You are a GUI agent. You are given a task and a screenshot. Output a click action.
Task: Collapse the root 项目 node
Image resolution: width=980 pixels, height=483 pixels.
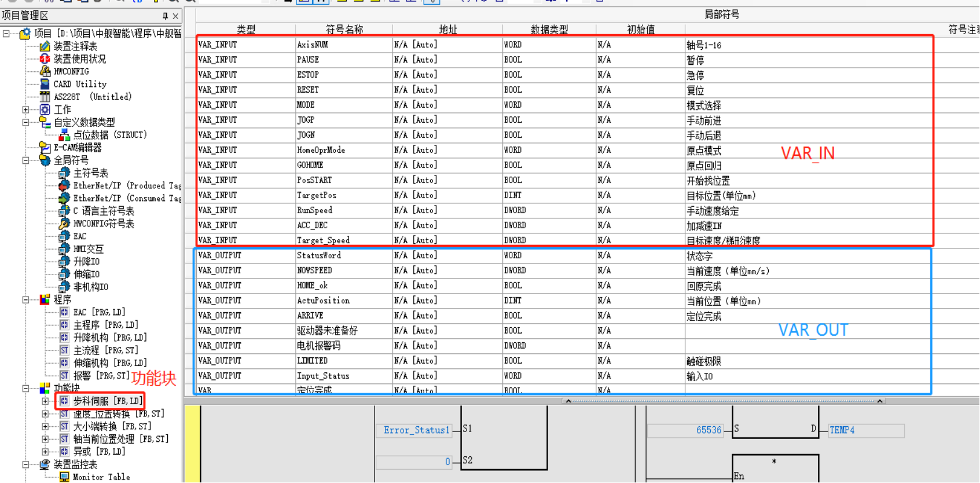(x=6, y=34)
